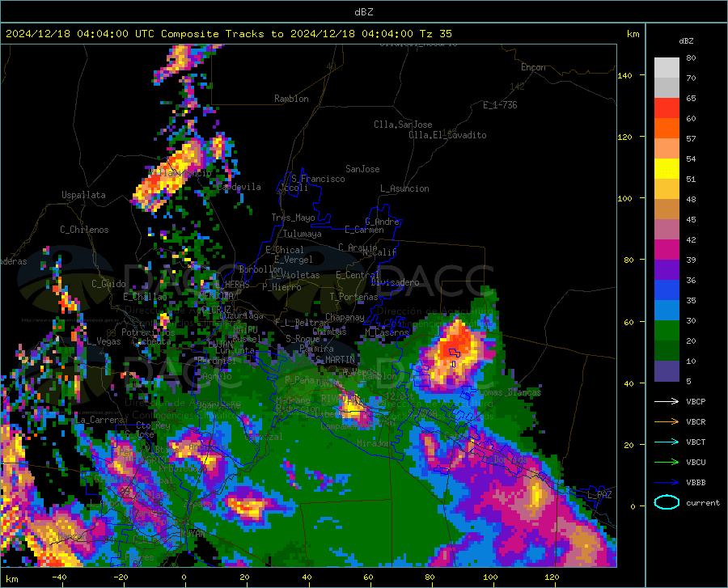Image resolution: width=728 pixels, height=588 pixels.
Task: Click the blue VBBB arrow legend icon
Action: click(x=667, y=482)
